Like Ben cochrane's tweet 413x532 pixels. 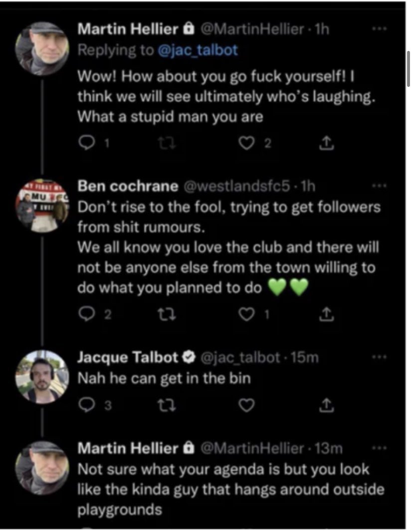point(246,313)
